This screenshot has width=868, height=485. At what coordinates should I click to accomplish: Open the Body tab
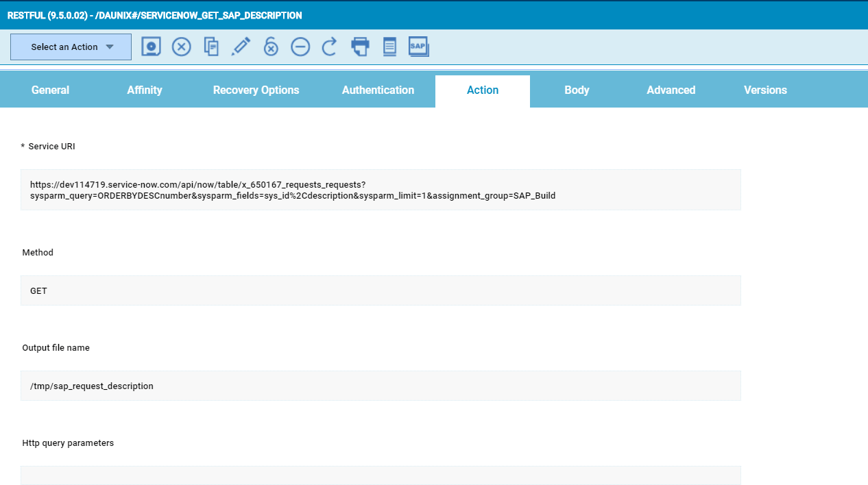tap(577, 90)
